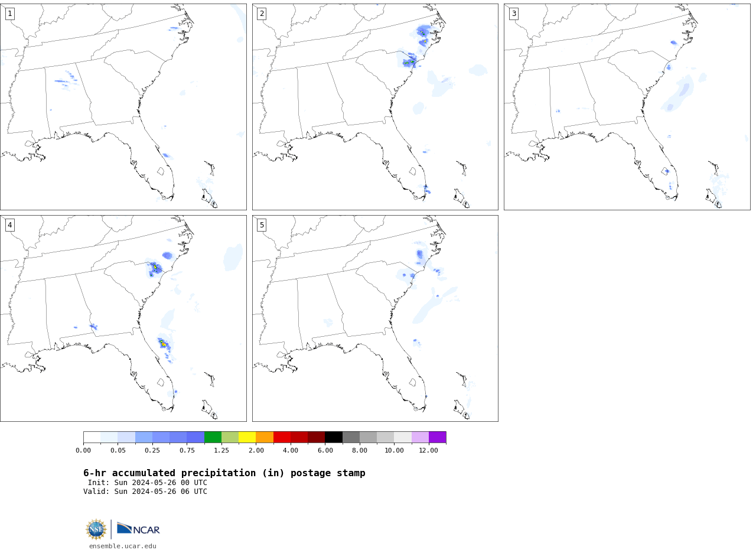The height and width of the screenshot is (553, 756).
Task: Pick the deep purple colorbar swatch
Action: point(438,437)
